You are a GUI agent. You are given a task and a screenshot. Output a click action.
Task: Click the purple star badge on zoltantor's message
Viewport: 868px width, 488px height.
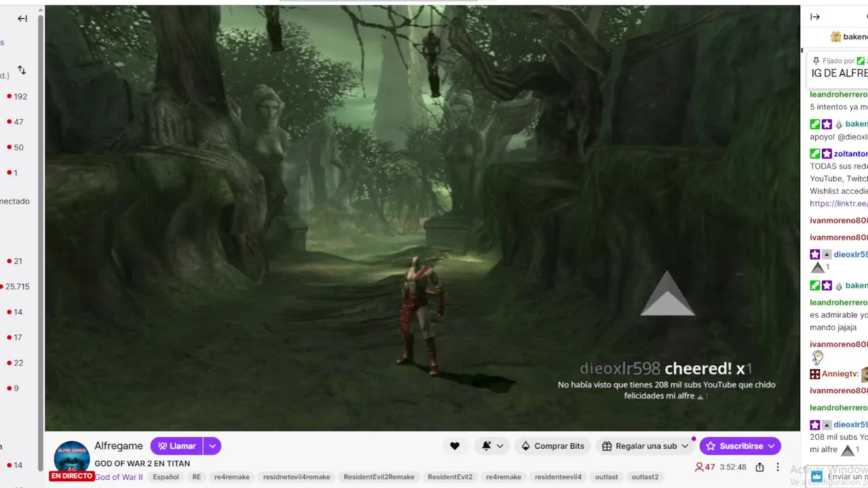(x=827, y=154)
